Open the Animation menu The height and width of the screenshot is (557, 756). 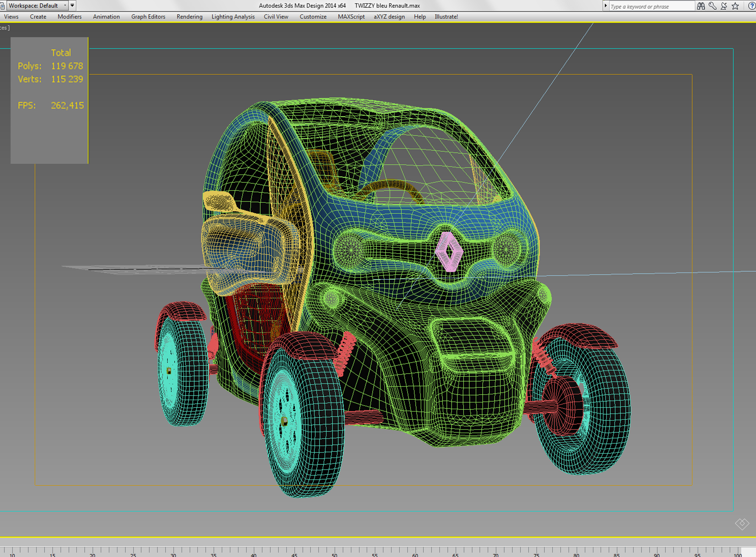pos(106,17)
